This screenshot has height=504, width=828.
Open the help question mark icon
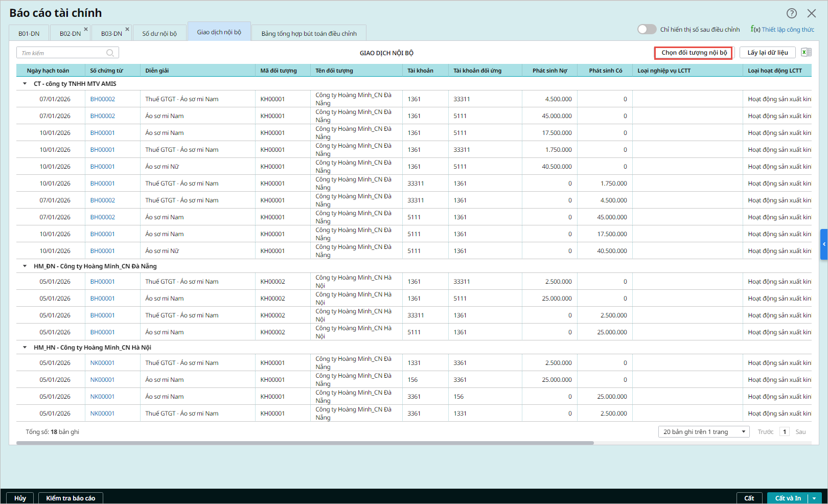(791, 13)
